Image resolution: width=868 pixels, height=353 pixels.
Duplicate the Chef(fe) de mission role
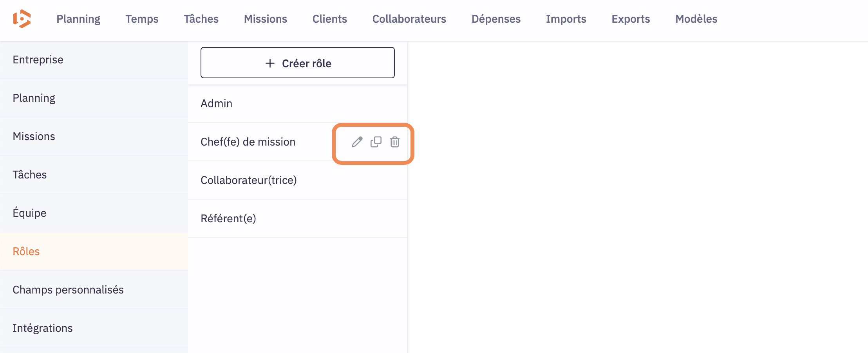[x=376, y=142]
